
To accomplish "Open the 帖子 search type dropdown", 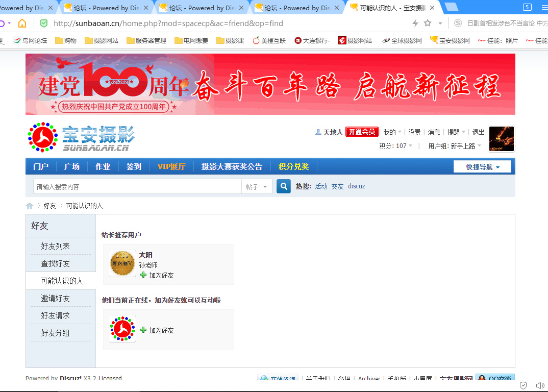I will pos(257,187).
